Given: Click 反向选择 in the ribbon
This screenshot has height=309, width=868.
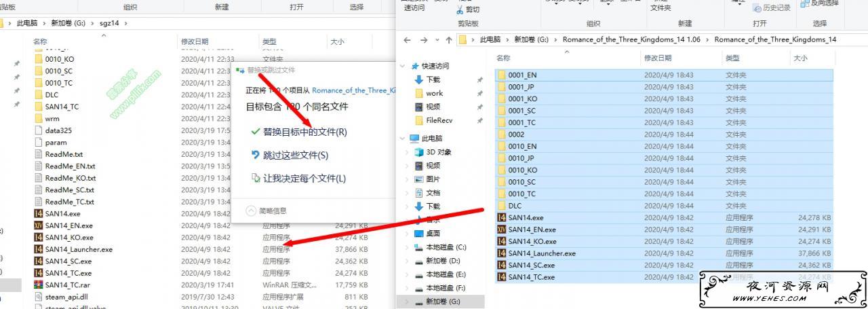Looking at the screenshot, I should click(x=820, y=3).
